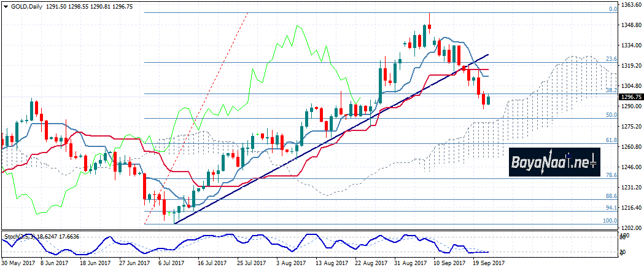Click the 1363.60 price axis label
The image size is (644, 270).
click(x=632, y=5)
